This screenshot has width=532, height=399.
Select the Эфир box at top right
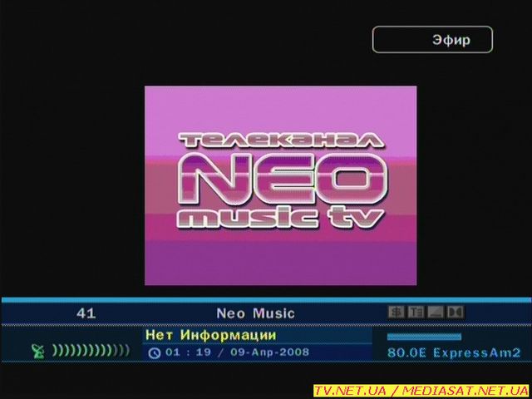click(432, 40)
